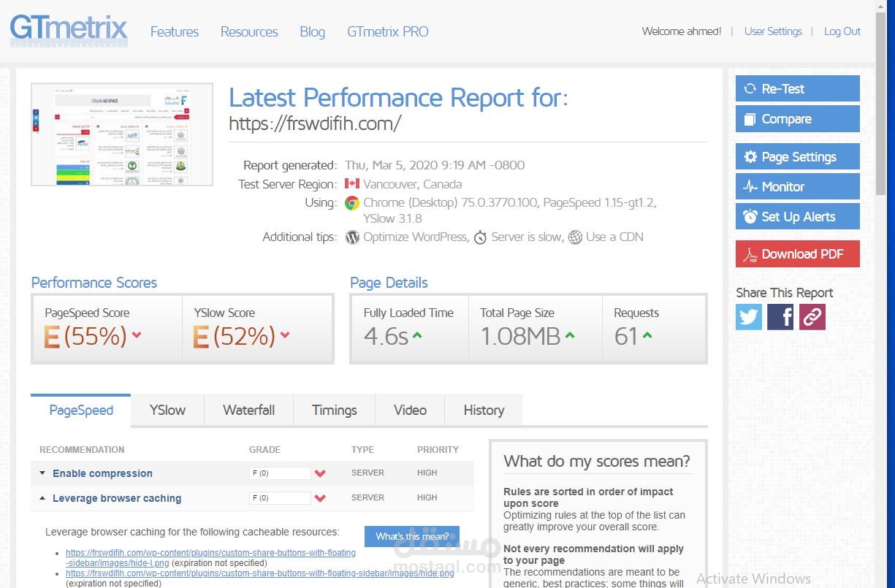Open the Use a CDN tip link
The height and width of the screenshot is (588, 895).
point(614,237)
